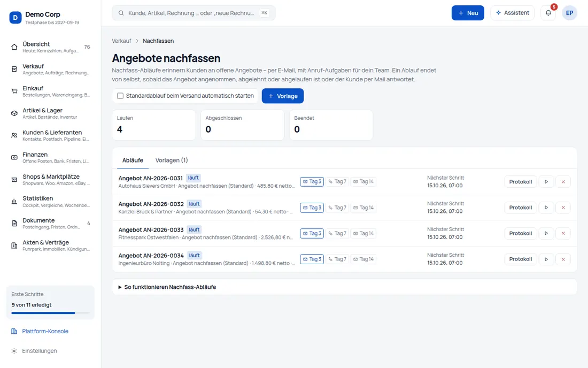Click the Angebot AN-2026-0033 title
The image size is (588, 368).
pyautogui.click(x=151, y=230)
